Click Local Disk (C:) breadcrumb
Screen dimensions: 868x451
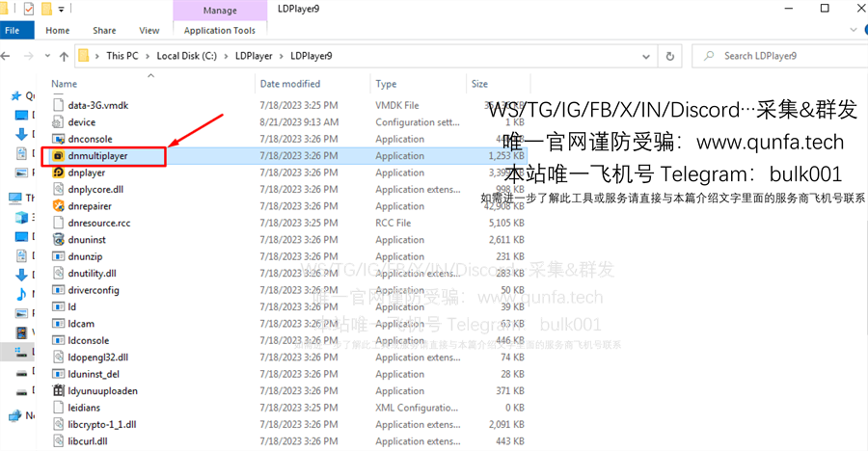(x=186, y=56)
